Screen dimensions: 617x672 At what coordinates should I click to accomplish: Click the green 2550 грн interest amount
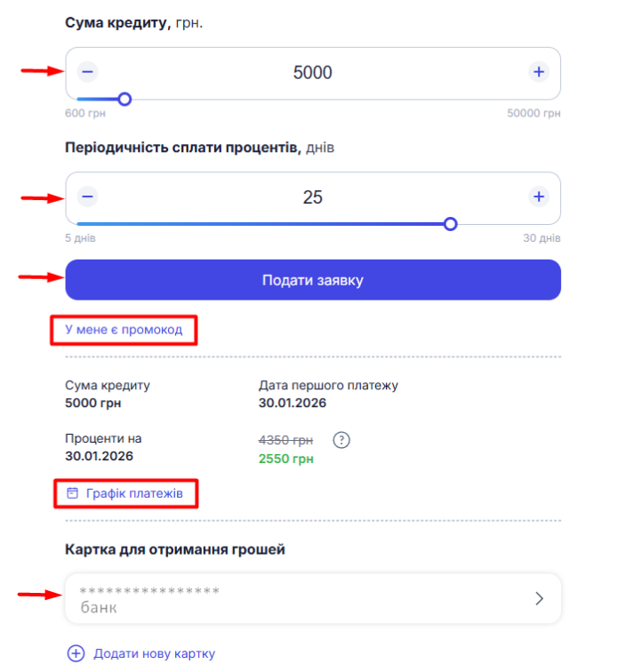pos(285,460)
